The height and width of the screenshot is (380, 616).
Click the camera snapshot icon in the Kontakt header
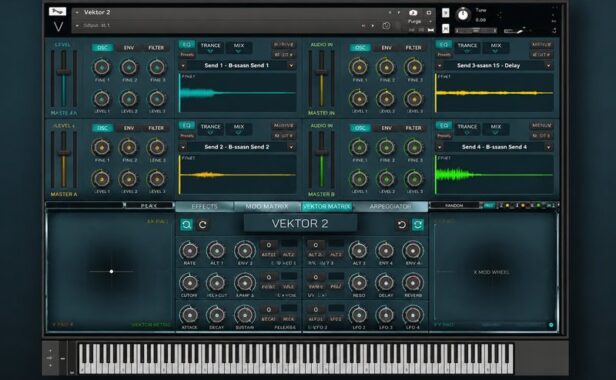(413, 13)
